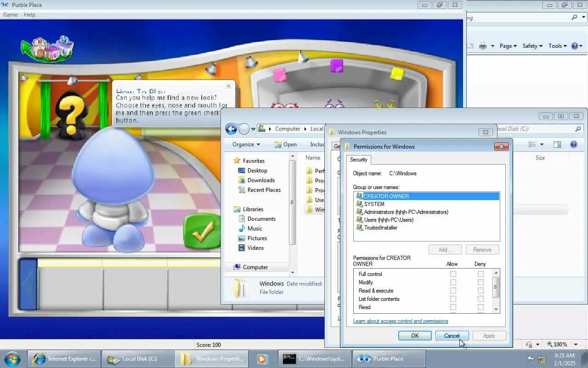Open the Game menu in Purble Place
This screenshot has height=368, width=588.
click(x=11, y=15)
